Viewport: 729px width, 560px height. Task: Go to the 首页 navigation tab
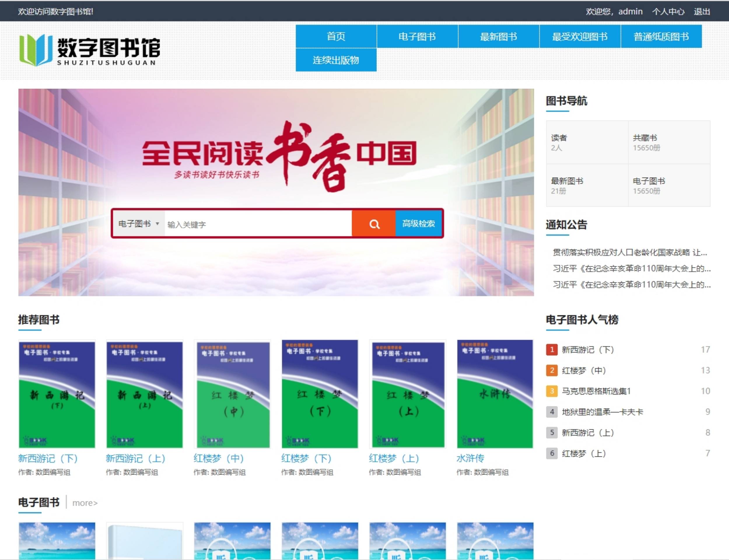click(336, 36)
